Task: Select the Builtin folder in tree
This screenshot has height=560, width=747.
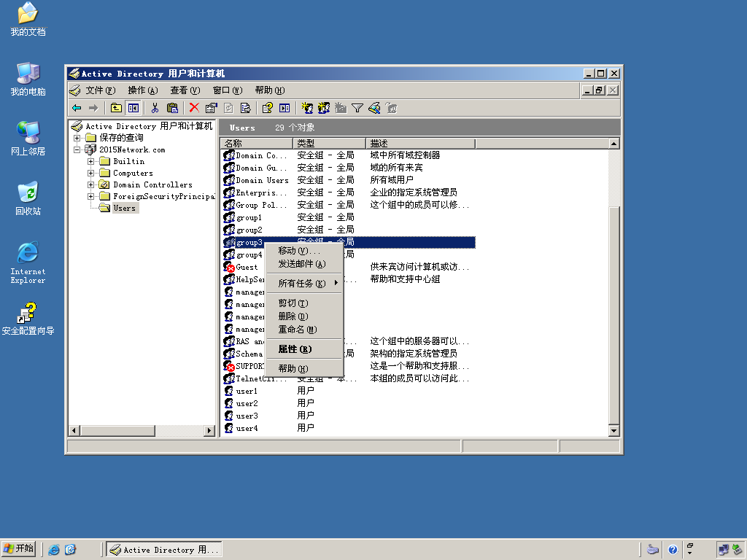Action: [x=128, y=161]
